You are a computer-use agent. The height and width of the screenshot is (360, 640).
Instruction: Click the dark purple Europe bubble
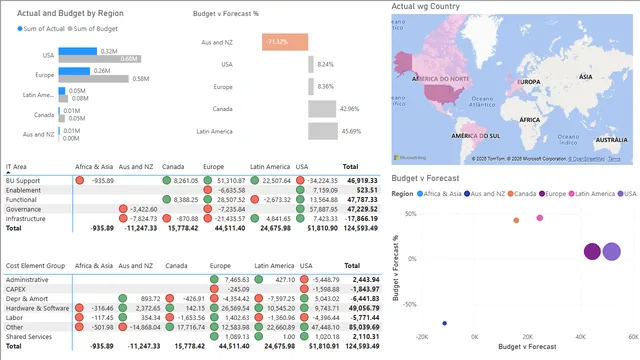pos(592,251)
